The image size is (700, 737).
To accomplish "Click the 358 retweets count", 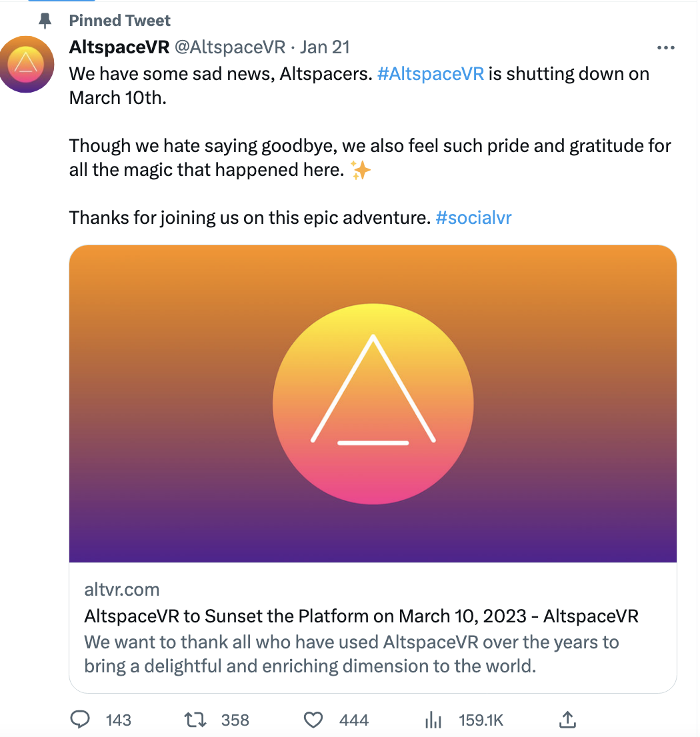I will coord(235,720).
